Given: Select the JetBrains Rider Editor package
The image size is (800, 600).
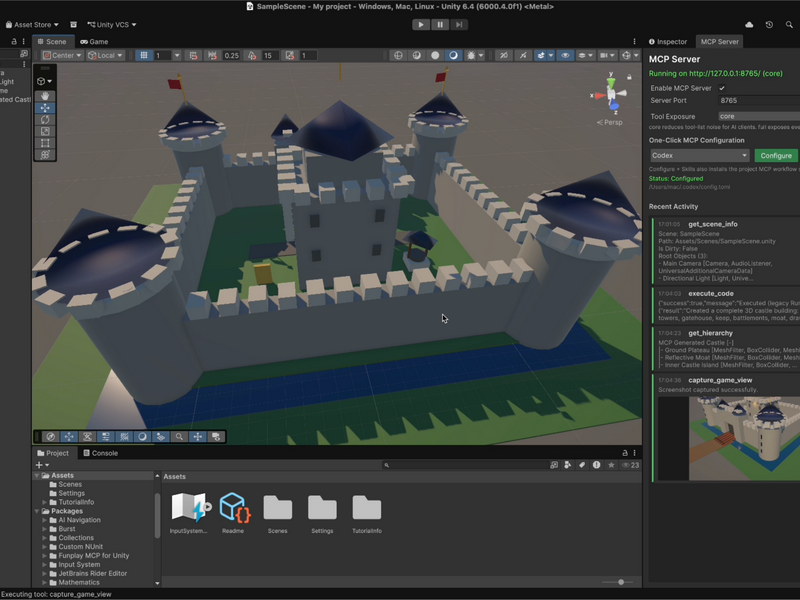Looking at the screenshot, I should tap(93, 573).
